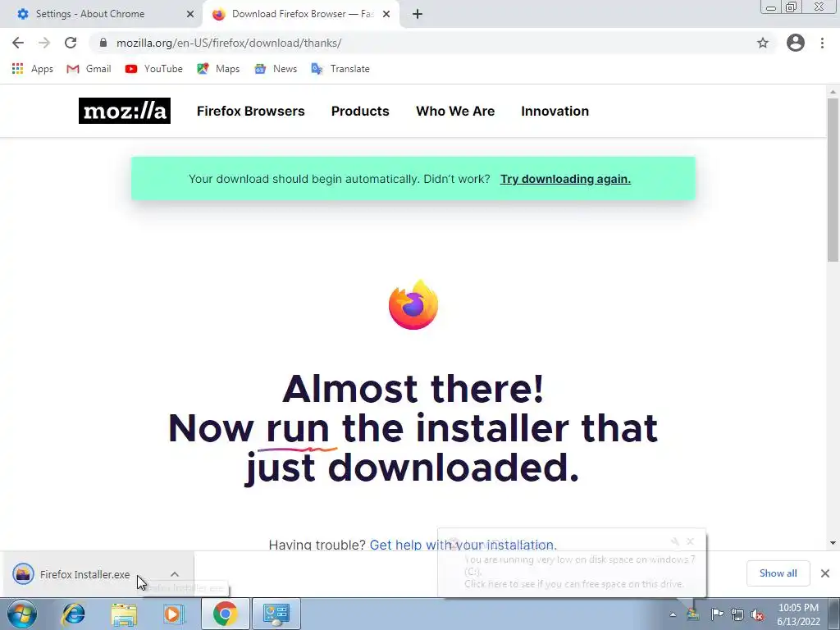
Task: Click the scrollbar up arrow
Action: point(833,92)
